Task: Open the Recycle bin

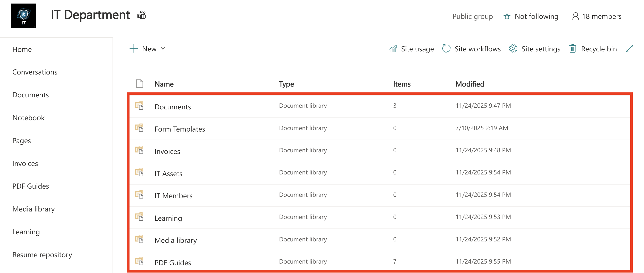Action: 593,49
